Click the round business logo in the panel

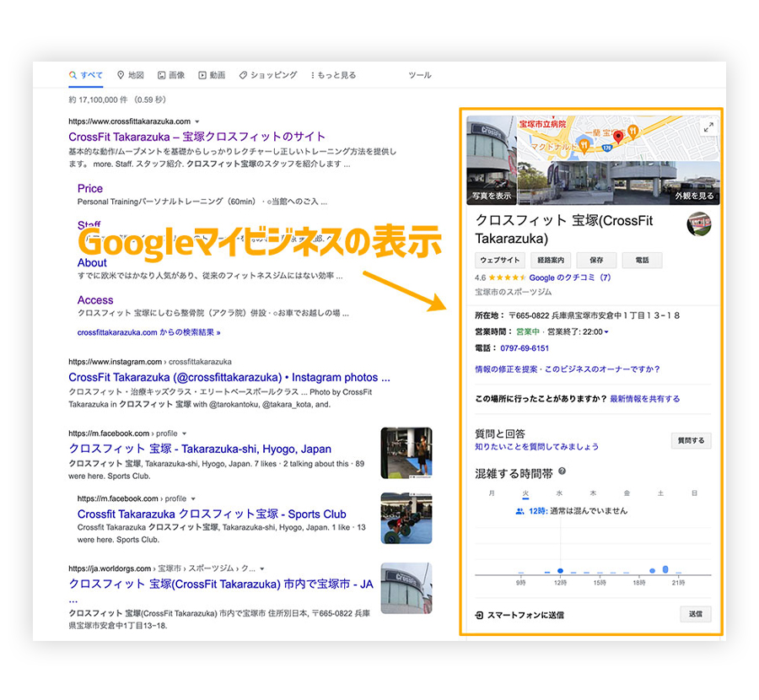point(699,224)
